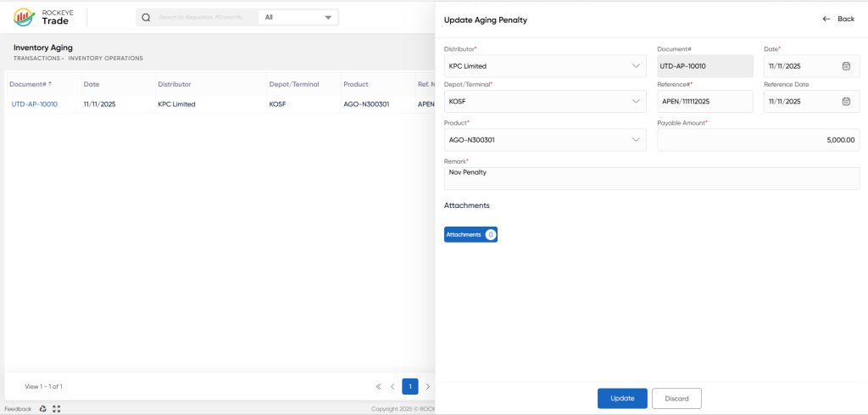The width and height of the screenshot is (868, 415).
Task: Click the Attachments 0 button
Action: point(470,234)
